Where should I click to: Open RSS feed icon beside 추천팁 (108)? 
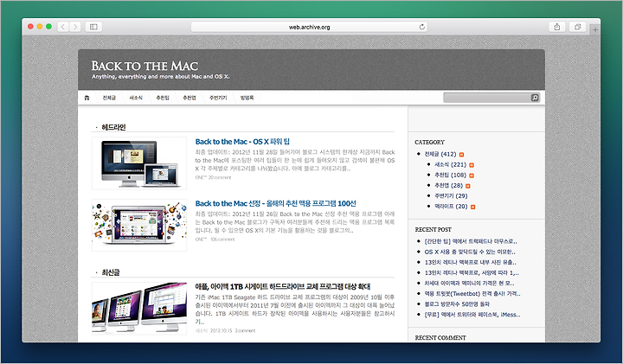472,176
